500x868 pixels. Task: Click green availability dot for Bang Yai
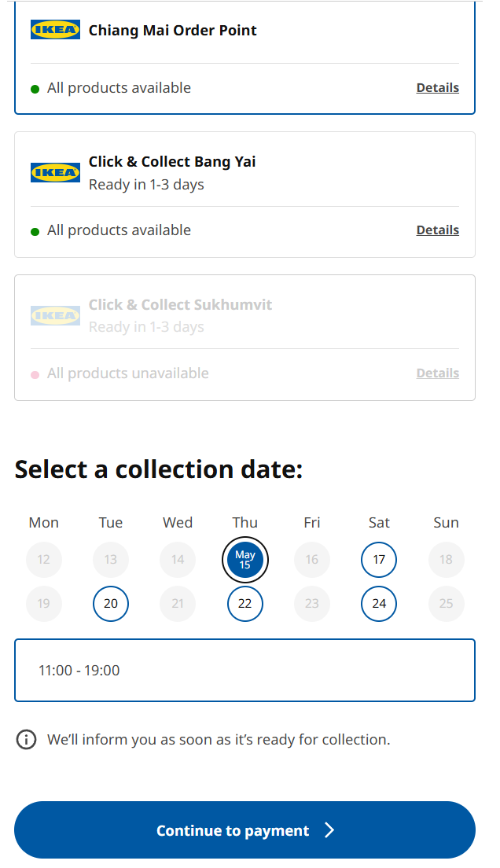tap(35, 232)
